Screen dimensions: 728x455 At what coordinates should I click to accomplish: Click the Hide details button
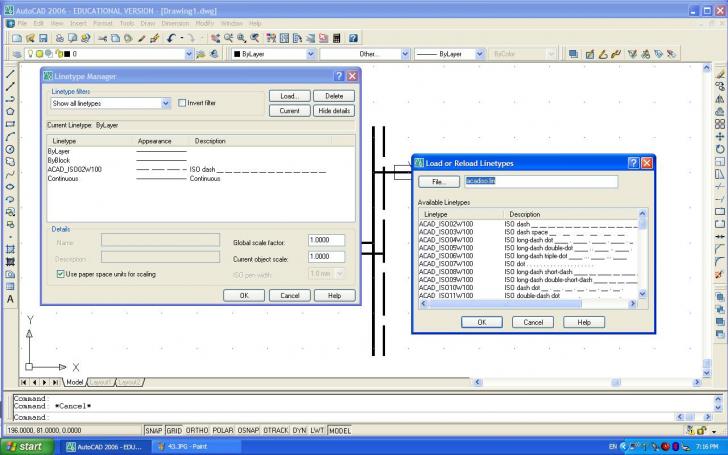[x=334, y=111]
